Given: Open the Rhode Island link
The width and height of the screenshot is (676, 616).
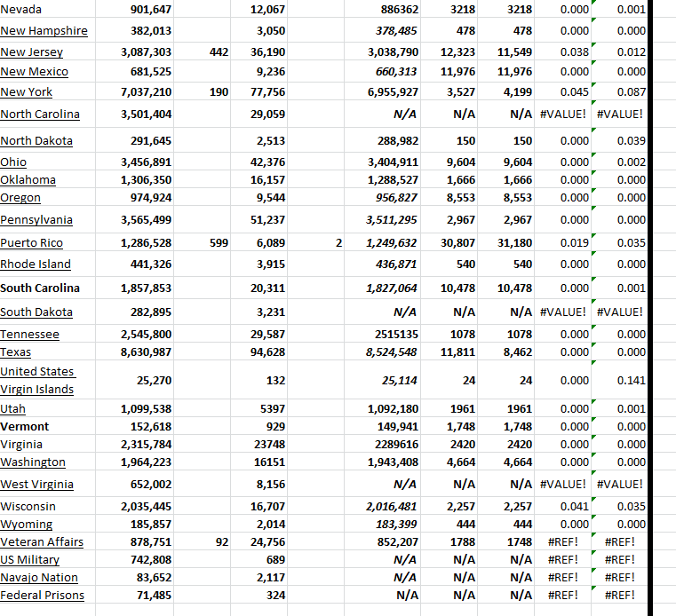Looking at the screenshot, I should coord(36,264).
